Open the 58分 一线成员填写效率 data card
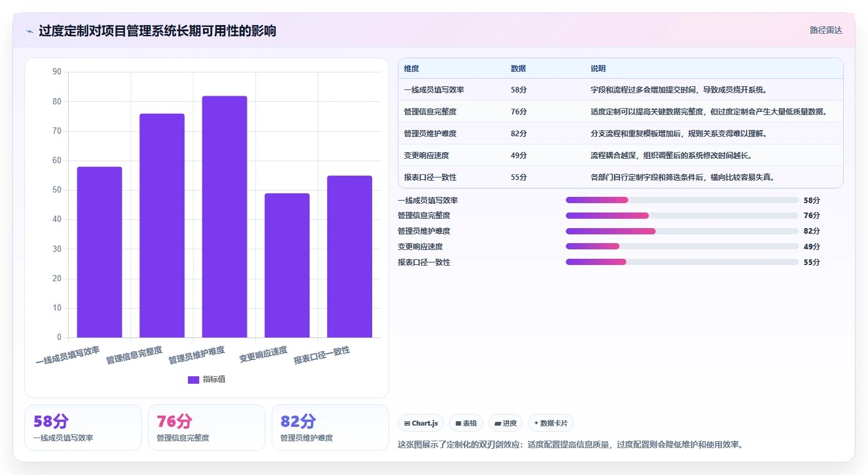Viewport: 868px width, 475px height. 83,427
